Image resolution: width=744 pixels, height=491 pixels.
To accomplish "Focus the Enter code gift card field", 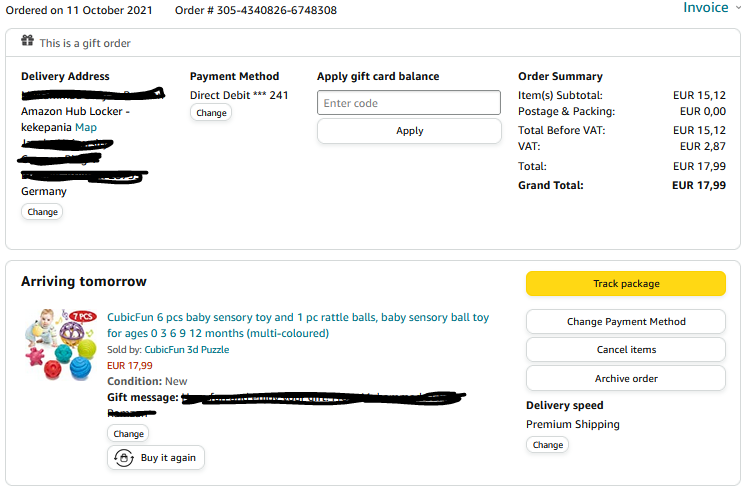I will pyautogui.click(x=409, y=103).
